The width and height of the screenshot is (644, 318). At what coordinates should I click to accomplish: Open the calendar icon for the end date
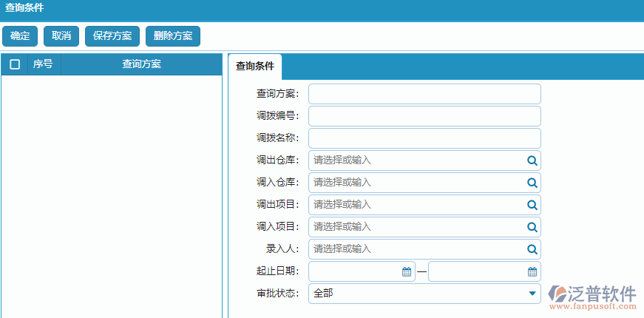532,271
